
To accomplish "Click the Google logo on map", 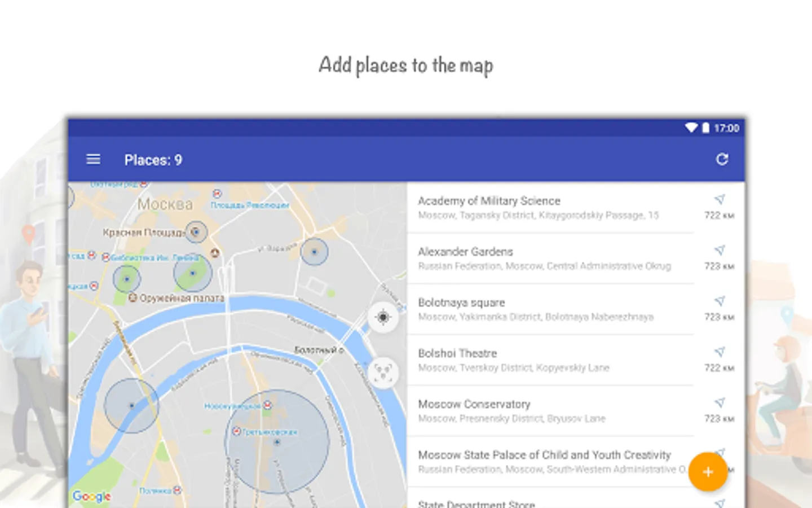I will [x=91, y=496].
